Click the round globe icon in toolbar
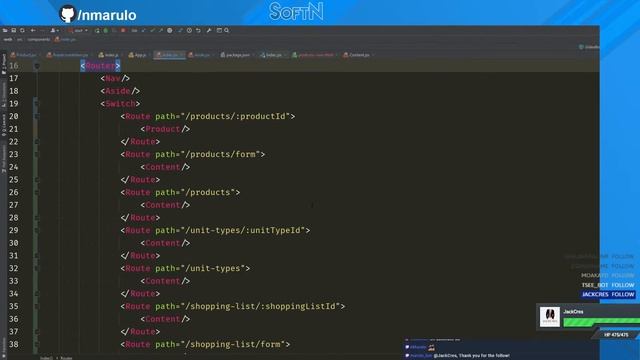This screenshot has width=640, height=360. (x=170, y=30)
